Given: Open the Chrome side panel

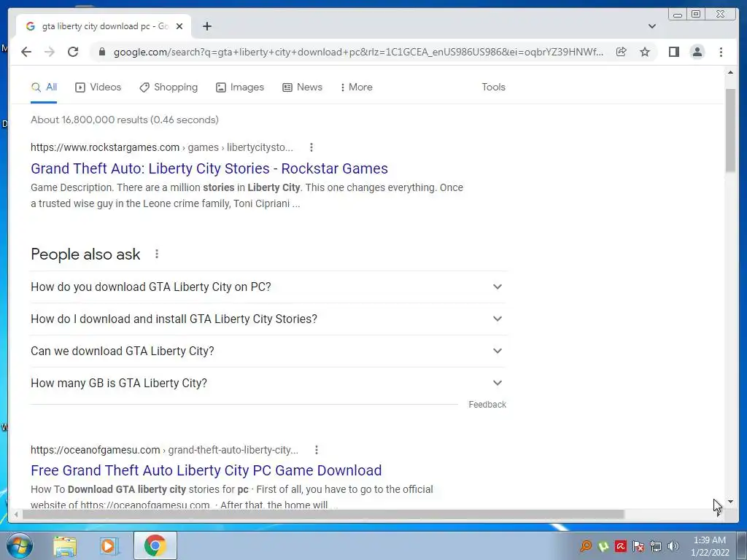Looking at the screenshot, I should (x=673, y=52).
